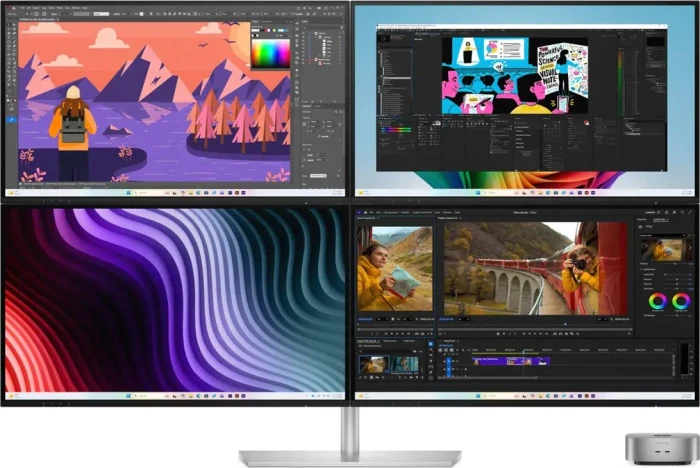Collapse the top layer in Illustrator Layers

pyautogui.click(x=312, y=33)
